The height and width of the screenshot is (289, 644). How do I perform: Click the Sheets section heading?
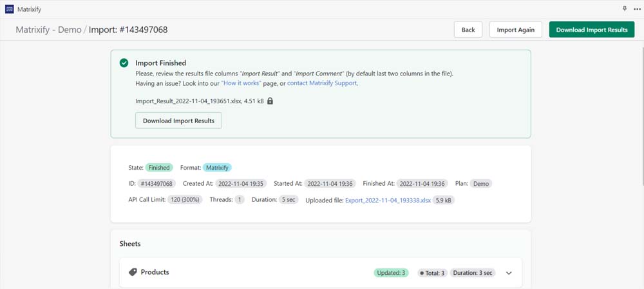[x=130, y=244]
